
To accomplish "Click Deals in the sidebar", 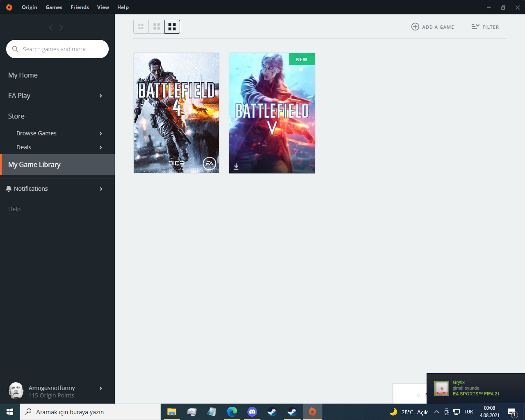I will pyautogui.click(x=24, y=147).
